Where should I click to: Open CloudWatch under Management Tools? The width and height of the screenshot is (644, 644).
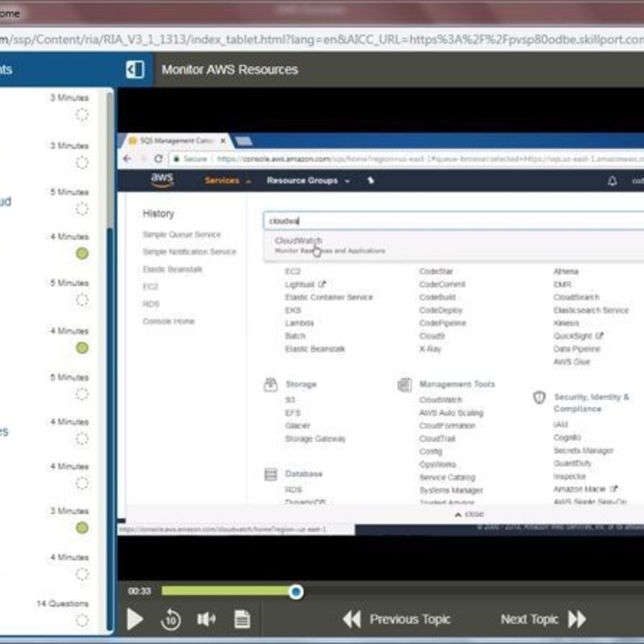440,399
